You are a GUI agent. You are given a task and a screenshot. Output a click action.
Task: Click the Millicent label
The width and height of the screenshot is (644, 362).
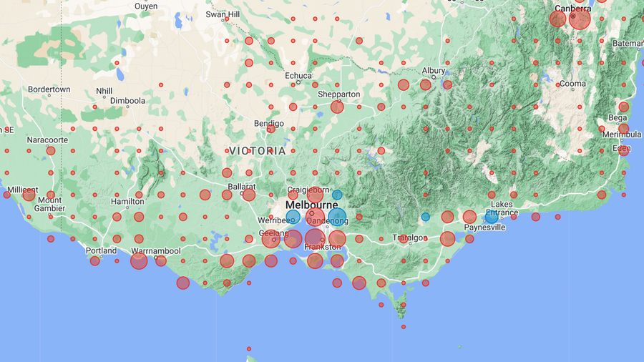pyautogui.click(x=23, y=190)
